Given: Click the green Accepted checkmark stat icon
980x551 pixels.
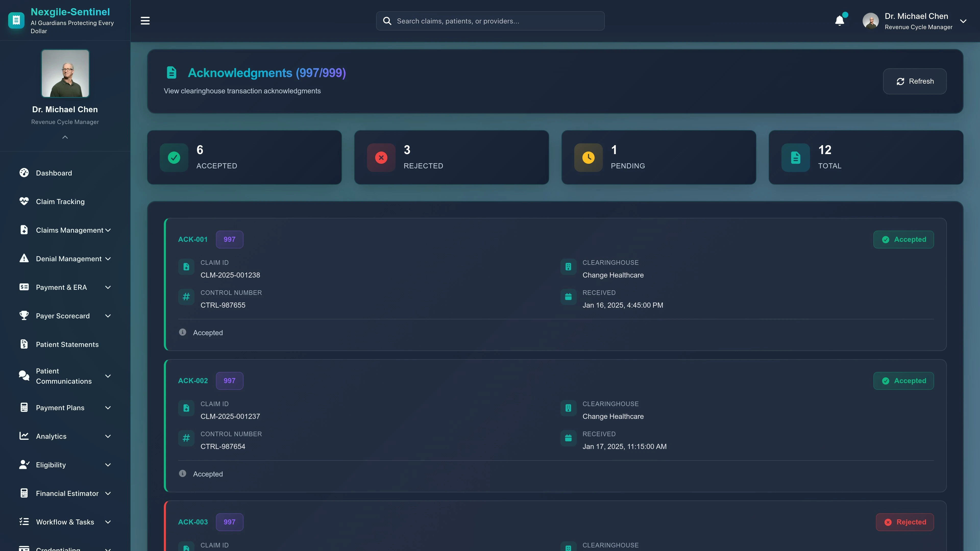Looking at the screenshot, I should point(174,157).
